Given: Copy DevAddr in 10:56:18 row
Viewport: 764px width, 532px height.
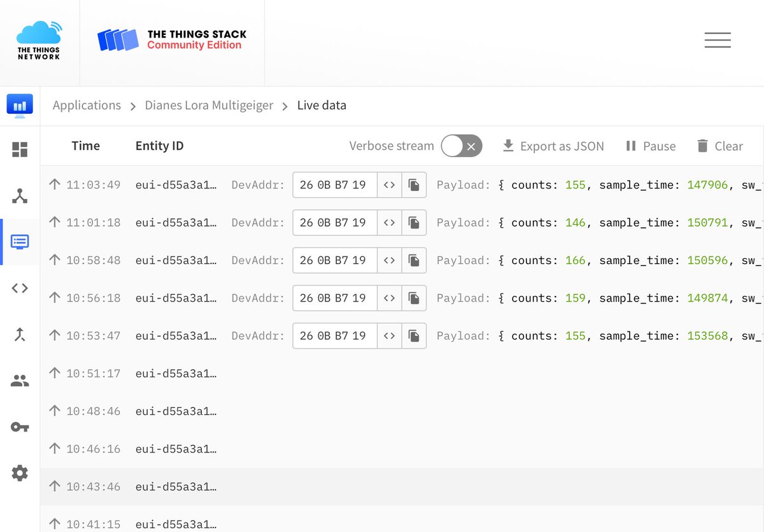Looking at the screenshot, I should pos(414,298).
